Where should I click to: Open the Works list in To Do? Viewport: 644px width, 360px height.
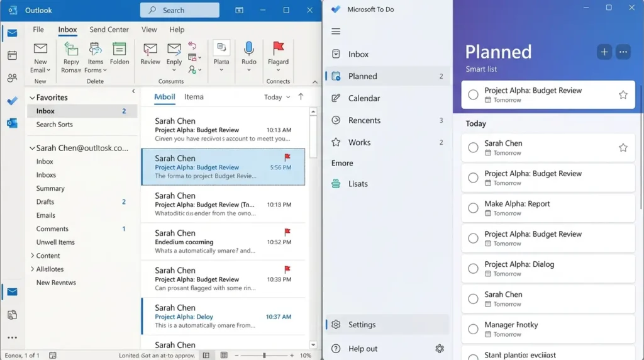click(387, 142)
